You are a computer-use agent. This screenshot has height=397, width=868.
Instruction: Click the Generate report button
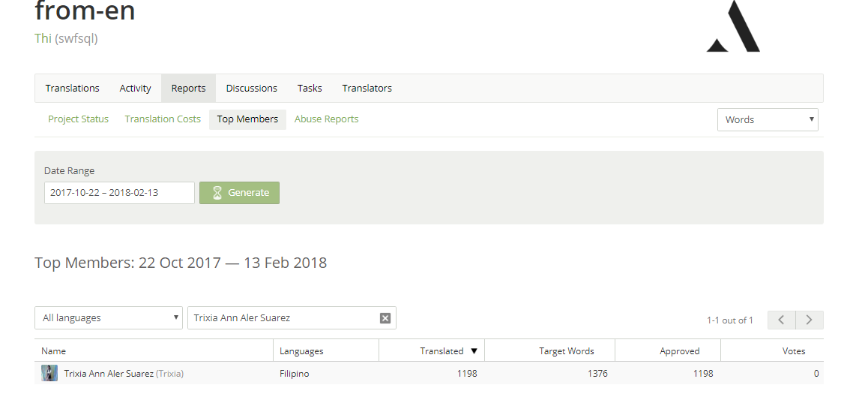tap(239, 193)
